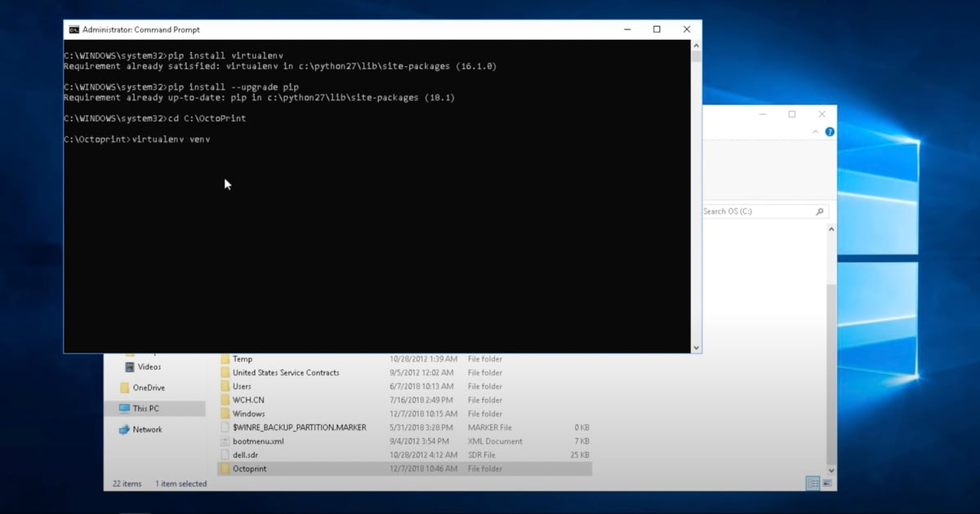Screen dimensions: 980x514
Task: Minimize the File Explorer window
Action: (761, 114)
